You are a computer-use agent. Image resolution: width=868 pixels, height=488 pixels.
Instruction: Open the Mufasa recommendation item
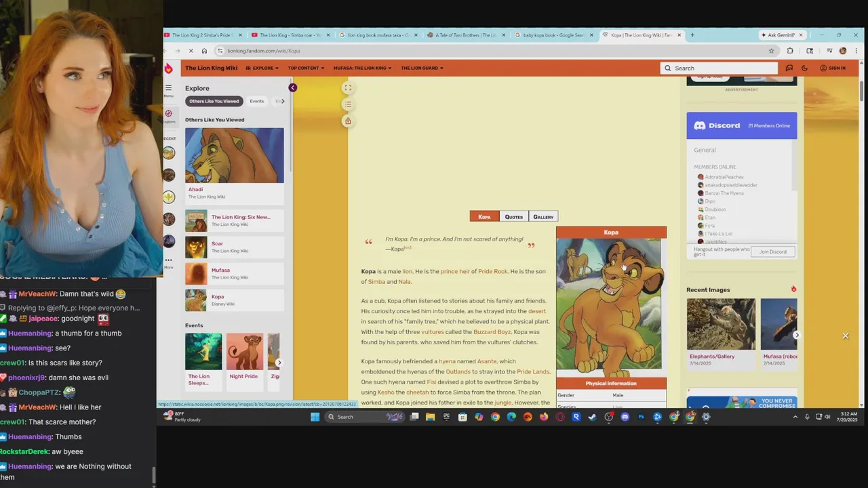click(235, 273)
